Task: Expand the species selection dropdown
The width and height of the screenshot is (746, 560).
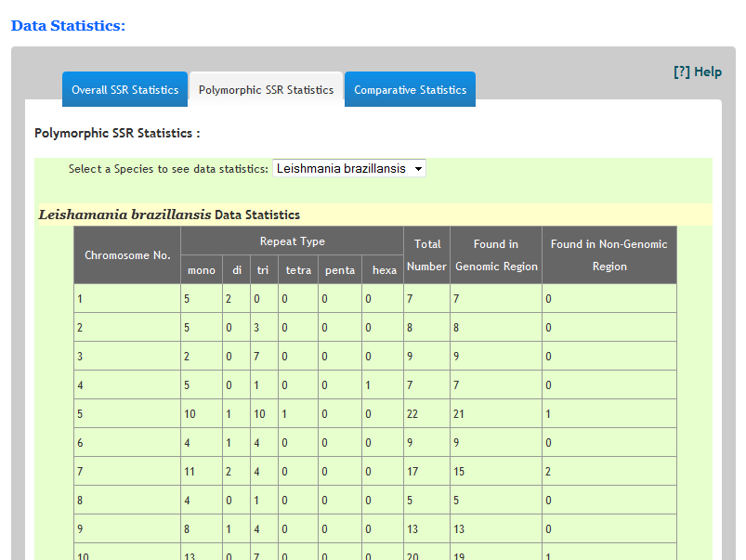Action: pos(349,169)
